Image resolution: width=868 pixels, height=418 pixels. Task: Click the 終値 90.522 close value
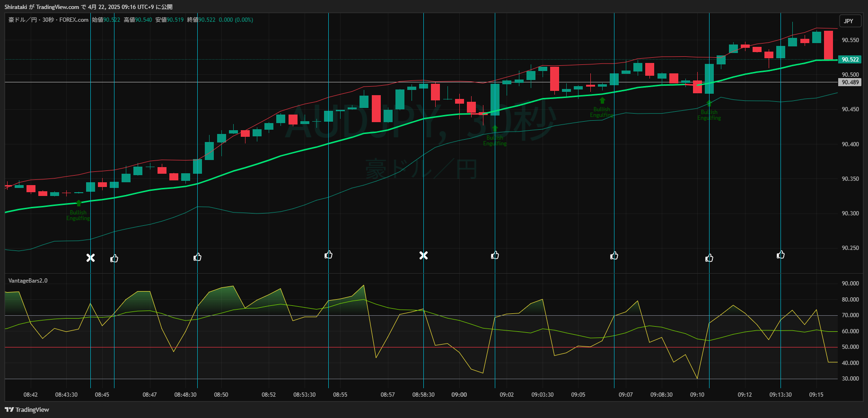[201, 20]
